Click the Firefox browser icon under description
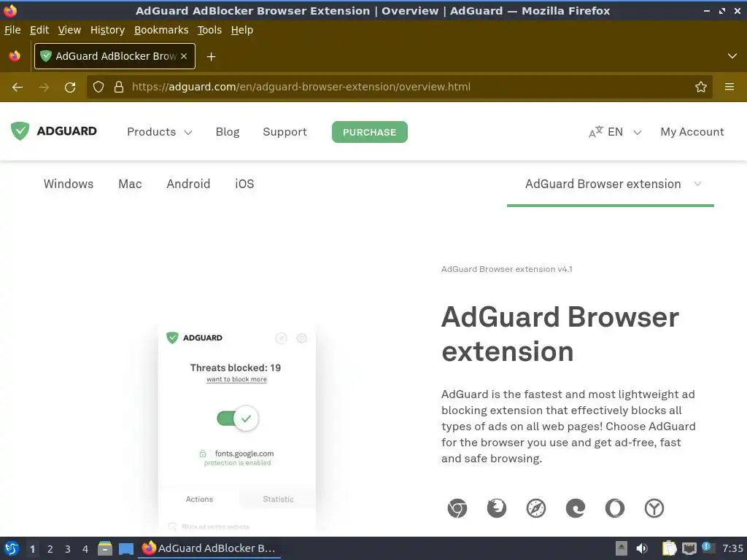The width and height of the screenshot is (747, 560). [496, 508]
